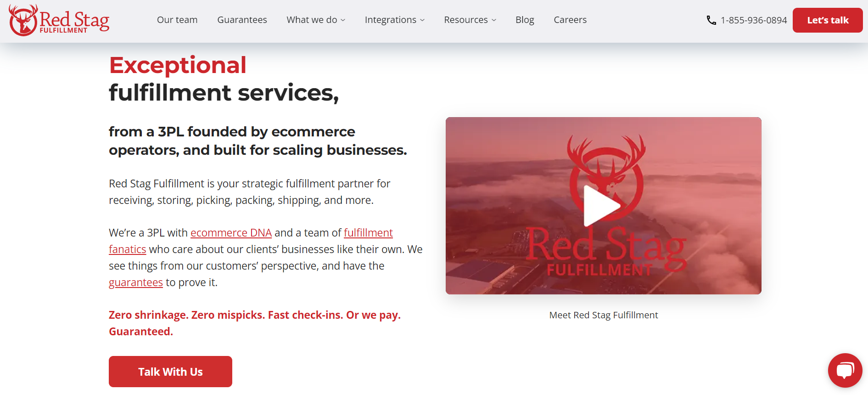868x395 pixels.
Task: Click the Talk With Us button
Action: [170, 372]
